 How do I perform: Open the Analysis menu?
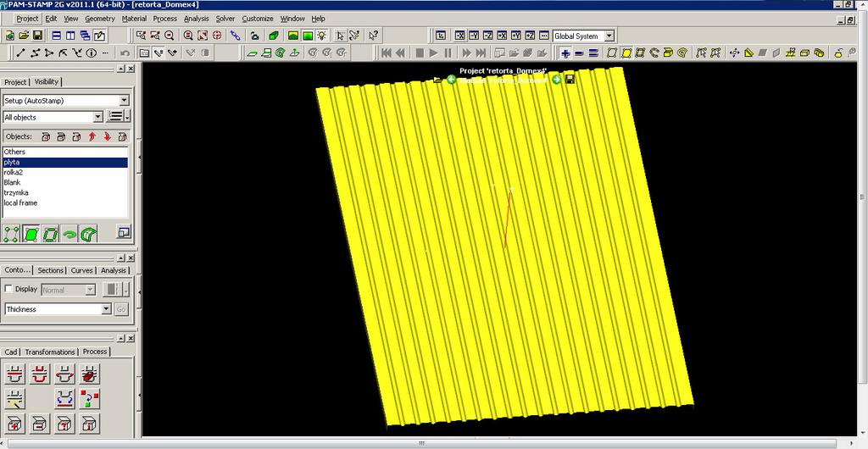pyautogui.click(x=197, y=19)
